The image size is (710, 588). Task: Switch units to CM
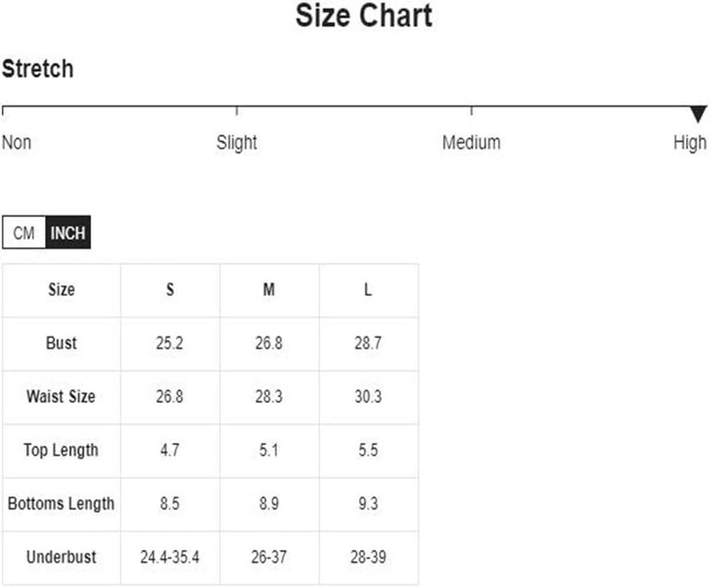click(x=23, y=232)
